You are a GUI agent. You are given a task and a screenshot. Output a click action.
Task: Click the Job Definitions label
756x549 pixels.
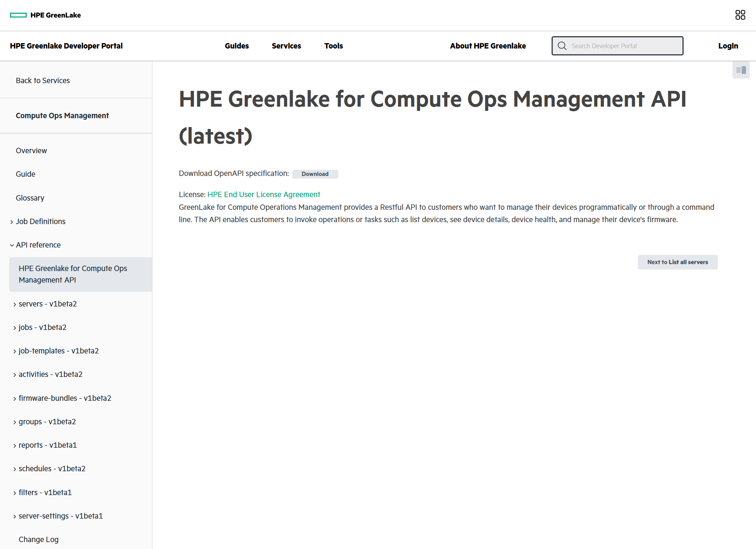pyautogui.click(x=40, y=221)
